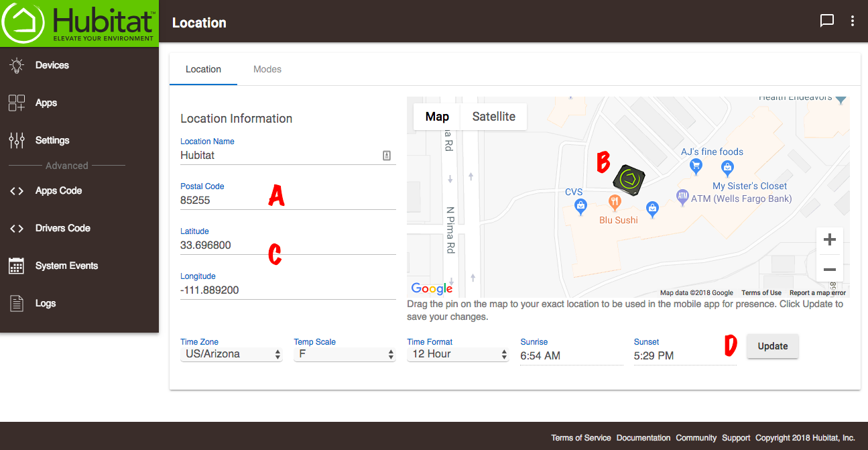
Task: Click the Location Information heading
Action: pyautogui.click(x=237, y=119)
